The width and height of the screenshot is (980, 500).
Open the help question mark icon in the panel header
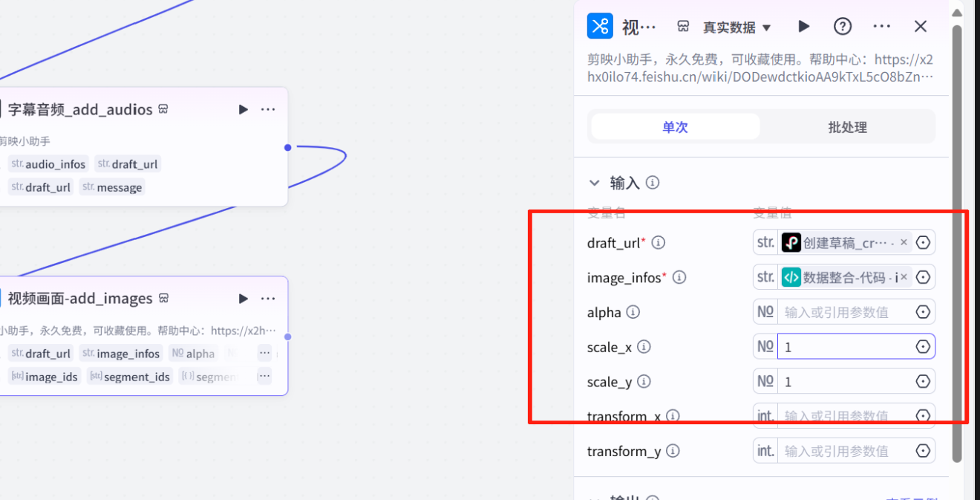point(843,27)
